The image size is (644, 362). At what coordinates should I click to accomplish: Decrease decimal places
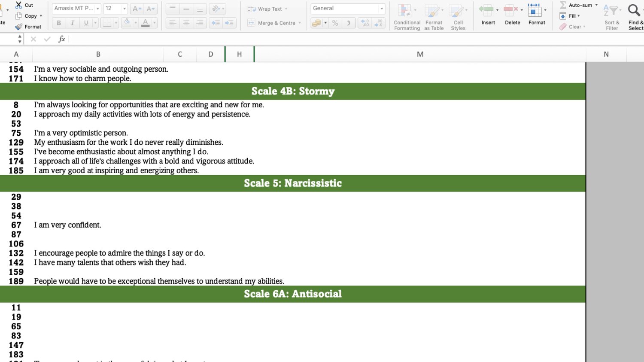click(x=379, y=23)
